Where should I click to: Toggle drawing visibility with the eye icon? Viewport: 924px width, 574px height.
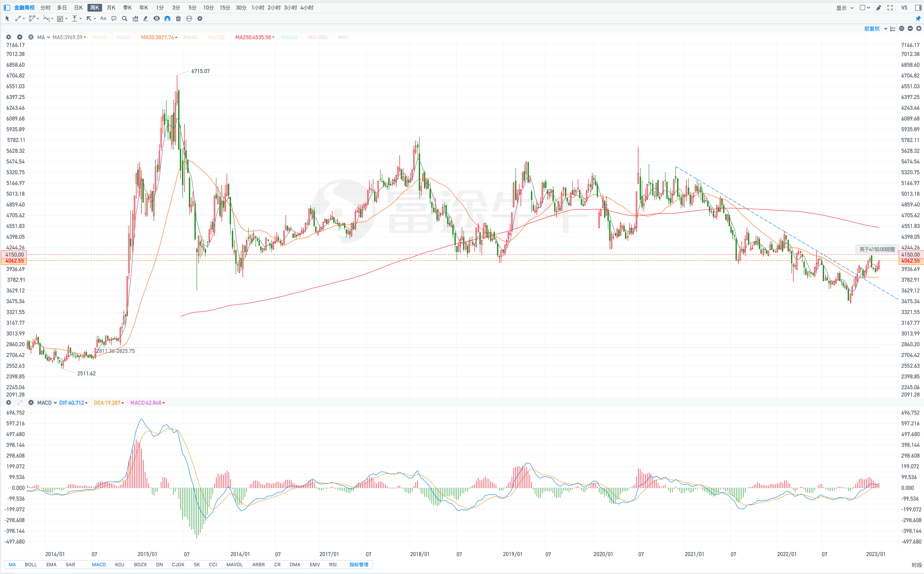pyautogui.click(x=156, y=19)
